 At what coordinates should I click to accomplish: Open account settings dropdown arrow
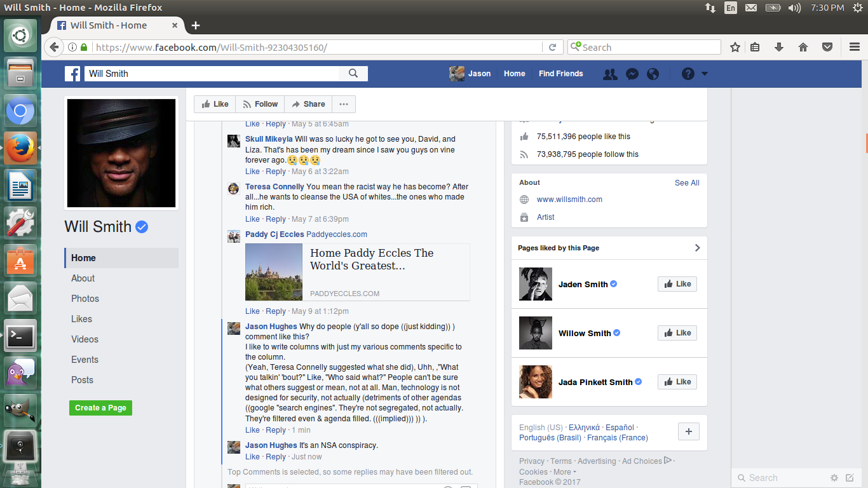(x=705, y=74)
